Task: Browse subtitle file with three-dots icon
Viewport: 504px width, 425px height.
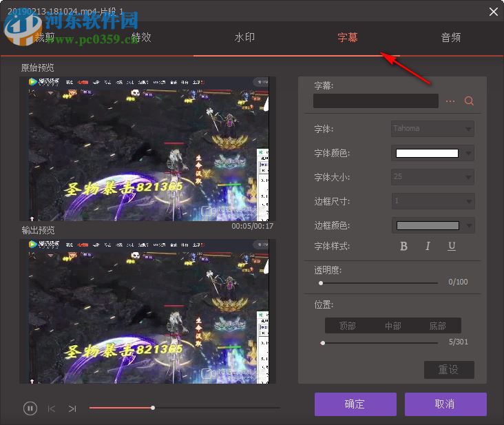Action: pos(450,101)
